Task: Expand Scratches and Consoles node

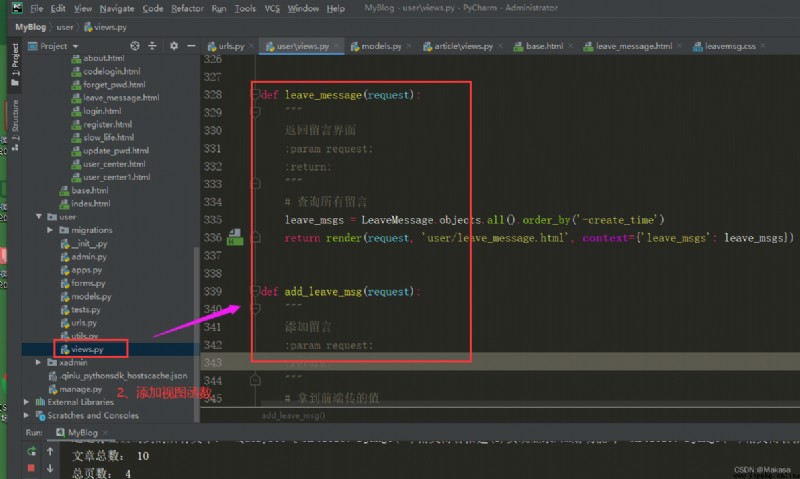Action: [x=27, y=415]
